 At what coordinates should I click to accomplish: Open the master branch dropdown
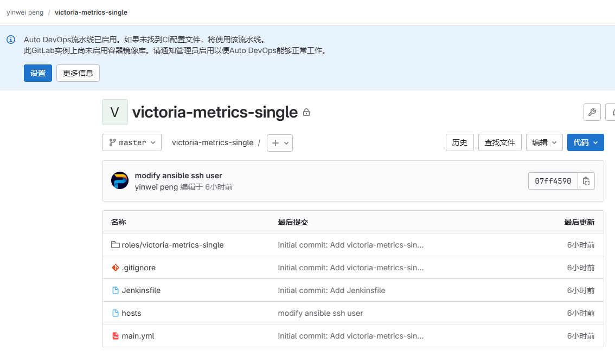pyautogui.click(x=131, y=142)
